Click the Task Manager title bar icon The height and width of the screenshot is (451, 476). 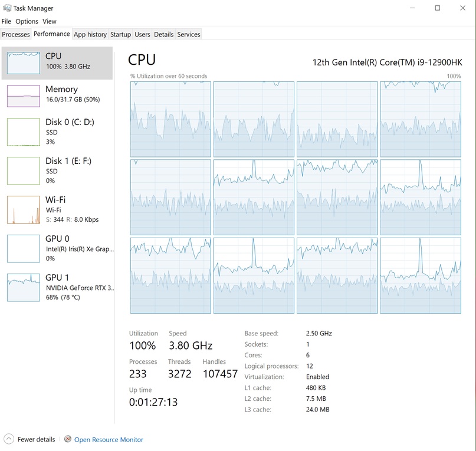[x=6, y=8]
